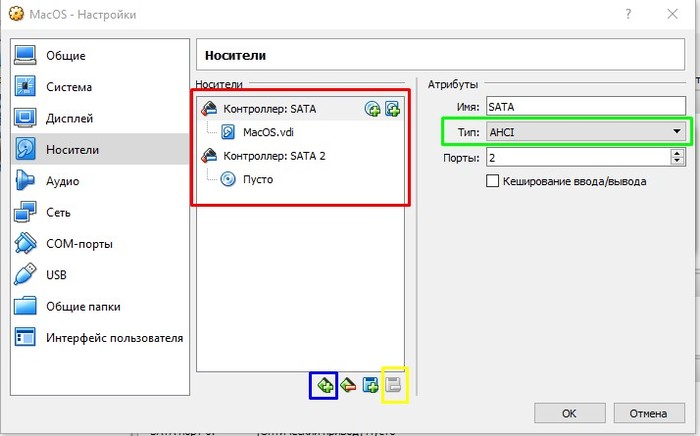Select the "Контроллер: SATA 2" item
The height and width of the screenshot is (436, 700).
276,155
